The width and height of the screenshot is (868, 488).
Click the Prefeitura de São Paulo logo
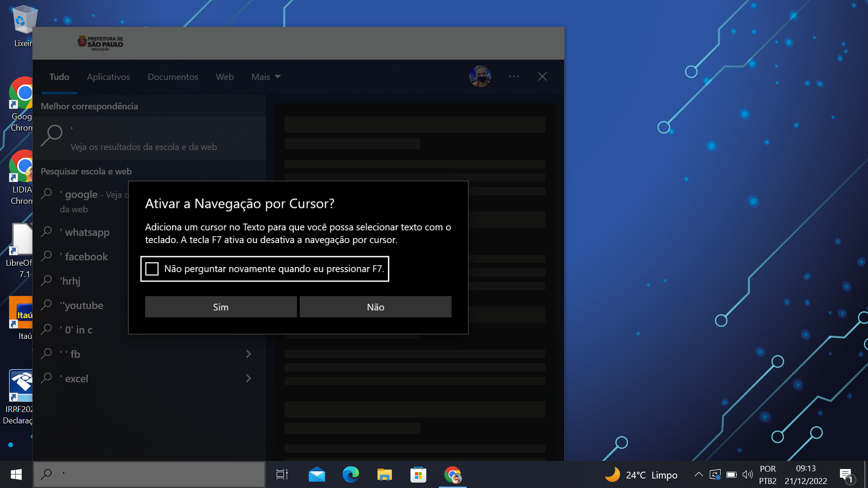[x=100, y=43]
